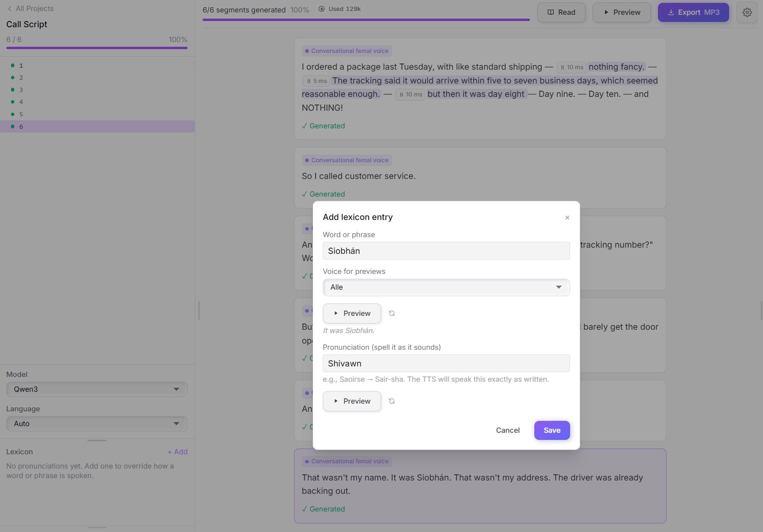Click the right edge panel handle
Image resolution: width=763 pixels, height=532 pixels.
761,311
